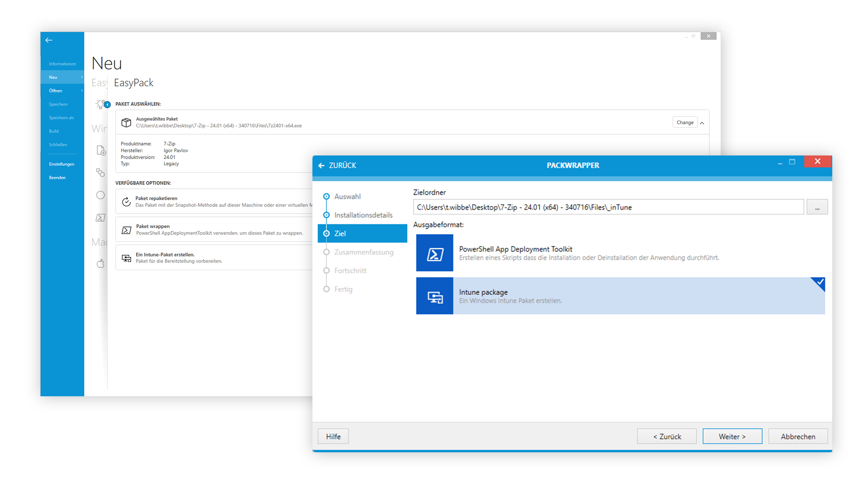This screenshot has width=868, height=488.
Task: Click the repackage circular arrow icon
Action: point(126,202)
